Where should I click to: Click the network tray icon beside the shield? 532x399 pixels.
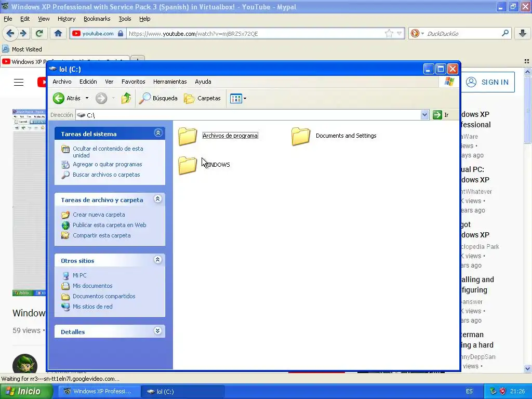tap(493, 391)
